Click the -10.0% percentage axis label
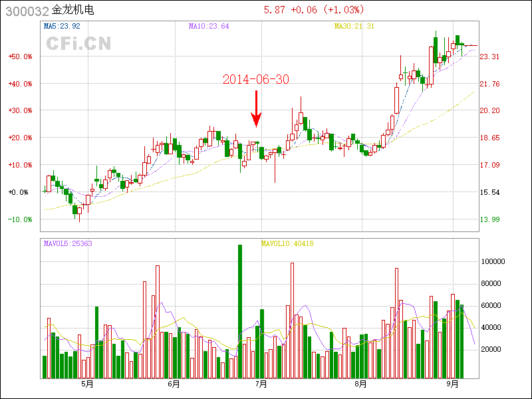 [x=20, y=219]
